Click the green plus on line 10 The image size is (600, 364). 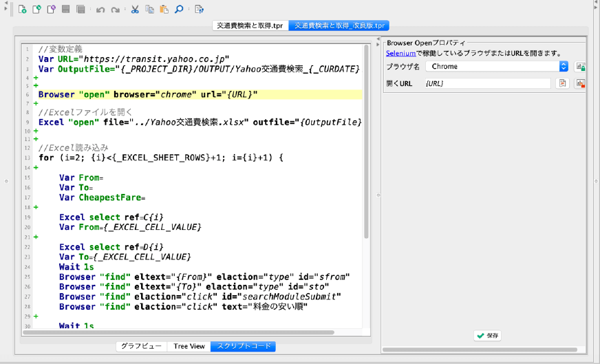click(x=36, y=131)
